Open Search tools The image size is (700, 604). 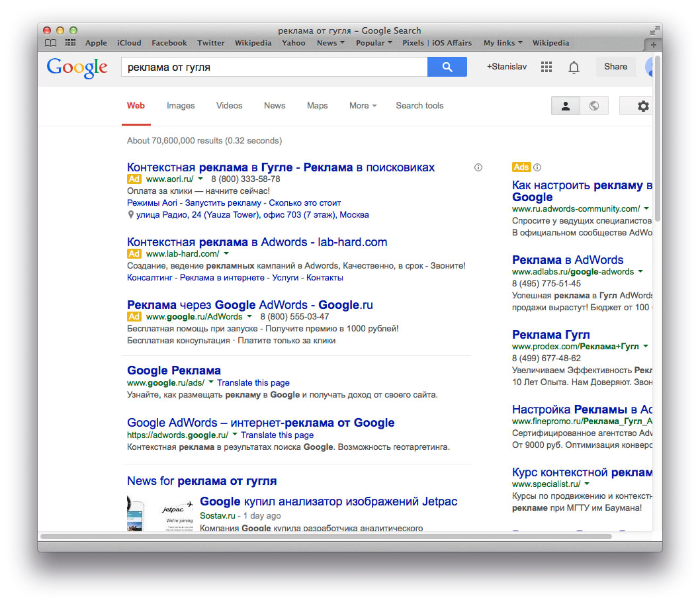[x=419, y=106]
